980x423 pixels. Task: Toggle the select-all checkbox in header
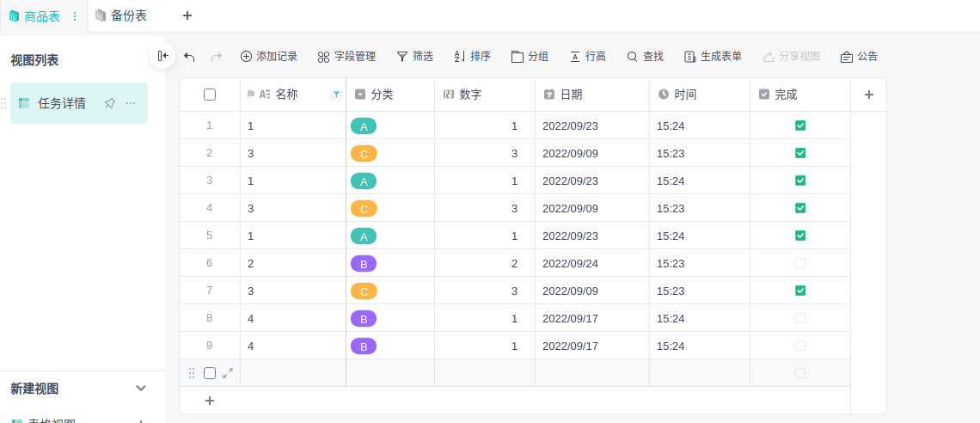point(210,95)
